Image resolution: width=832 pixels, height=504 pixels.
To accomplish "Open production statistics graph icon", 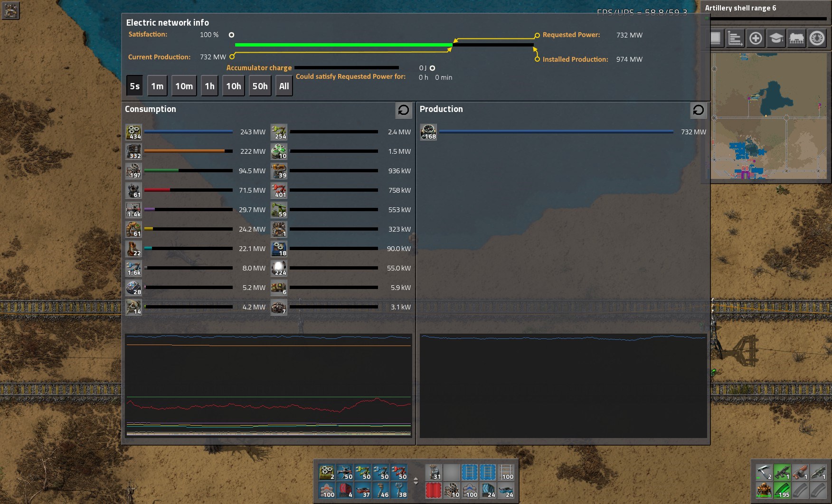I will [x=735, y=38].
